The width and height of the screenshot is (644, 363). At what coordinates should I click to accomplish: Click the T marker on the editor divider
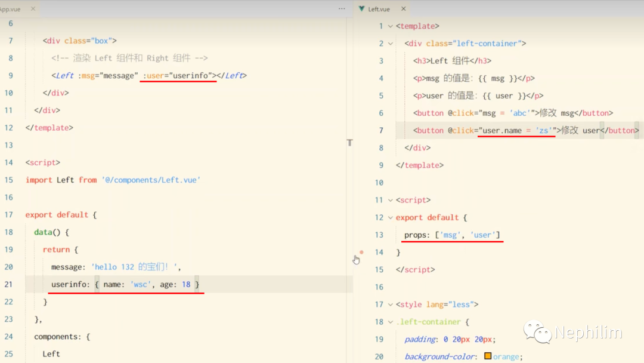349,143
